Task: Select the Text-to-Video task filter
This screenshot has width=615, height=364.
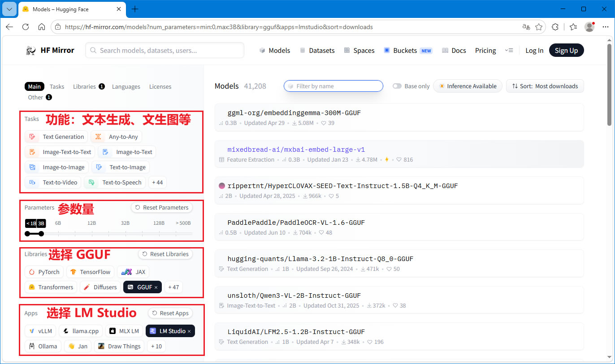Action: click(x=53, y=183)
